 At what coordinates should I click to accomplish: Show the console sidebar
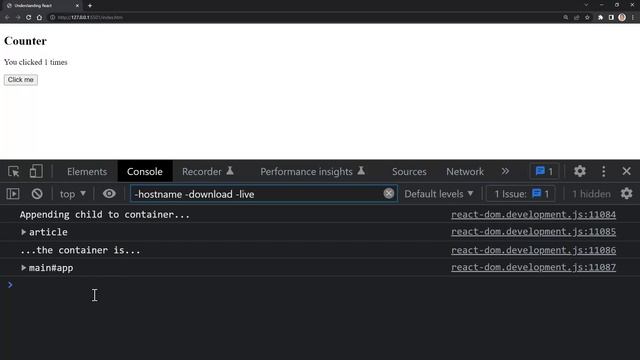[x=13, y=194]
